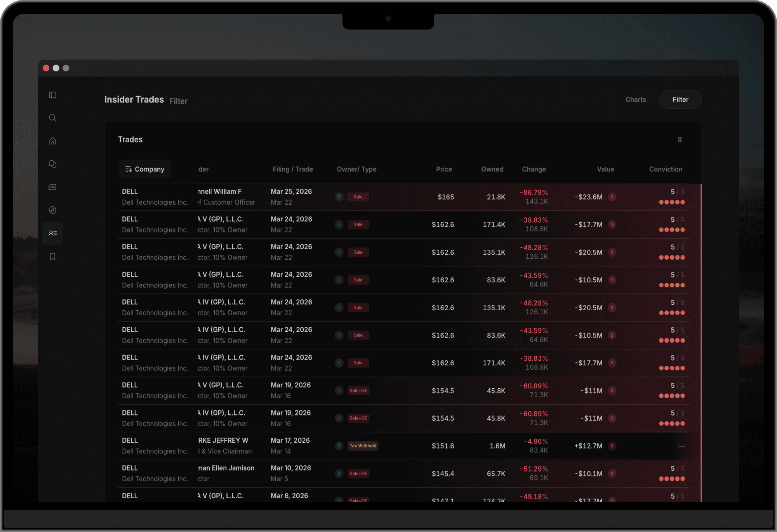Sort by Value column header
Screen dimensions: 777x532
click(x=605, y=169)
